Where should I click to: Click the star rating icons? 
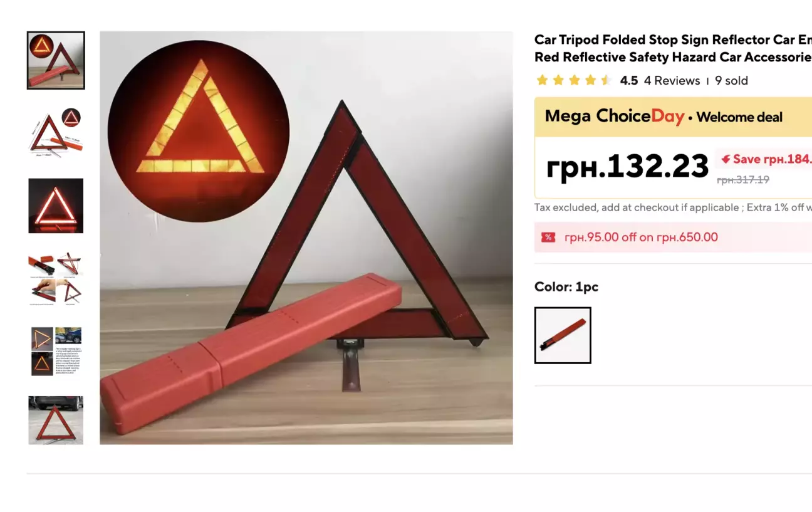574,80
